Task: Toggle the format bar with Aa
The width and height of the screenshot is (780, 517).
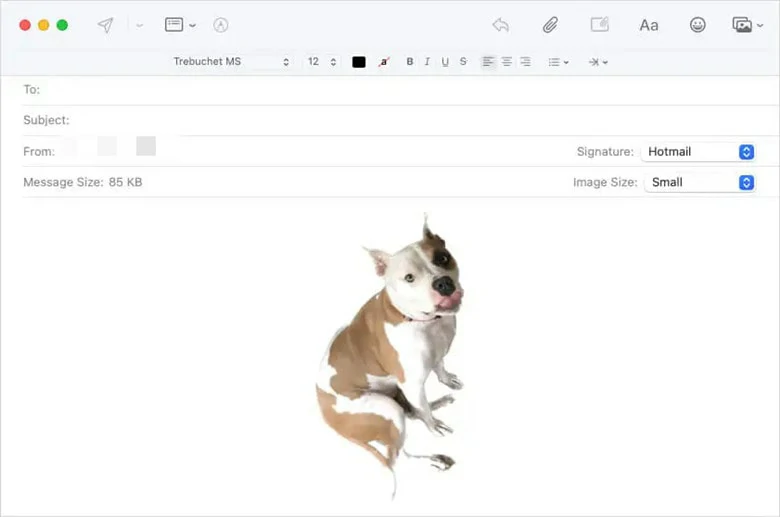Action: (x=649, y=25)
